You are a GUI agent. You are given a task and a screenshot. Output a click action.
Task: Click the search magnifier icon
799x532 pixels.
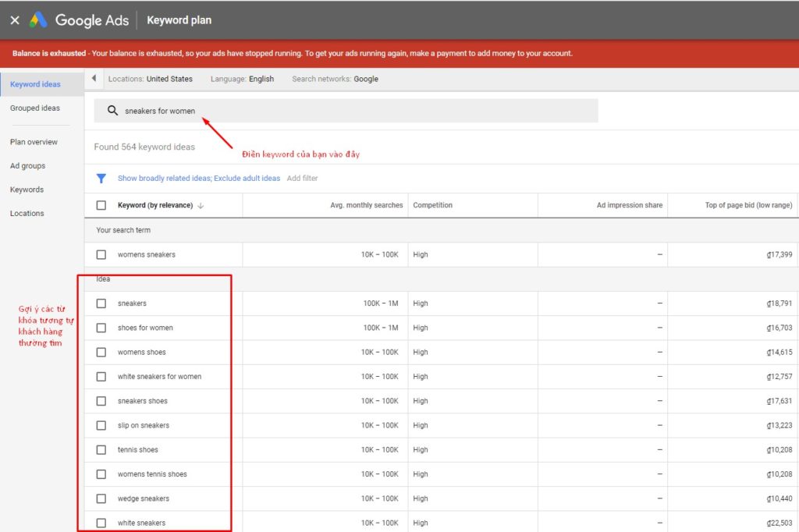point(112,111)
